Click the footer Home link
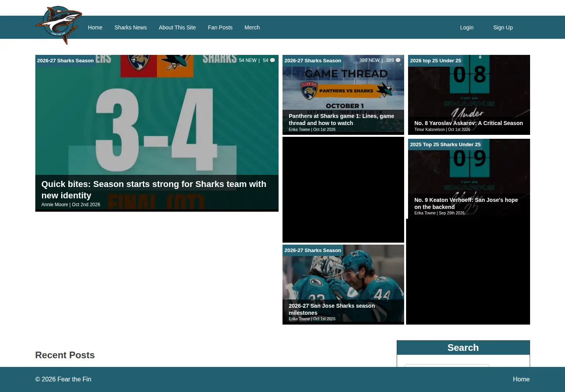 pos(521,379)
